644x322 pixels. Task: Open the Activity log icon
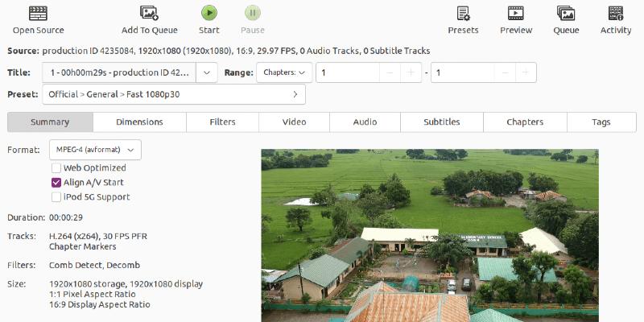[616, 13]
